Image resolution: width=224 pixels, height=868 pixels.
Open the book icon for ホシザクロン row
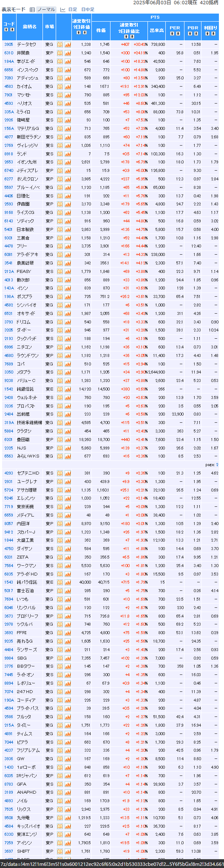click(x=60, y=179)
